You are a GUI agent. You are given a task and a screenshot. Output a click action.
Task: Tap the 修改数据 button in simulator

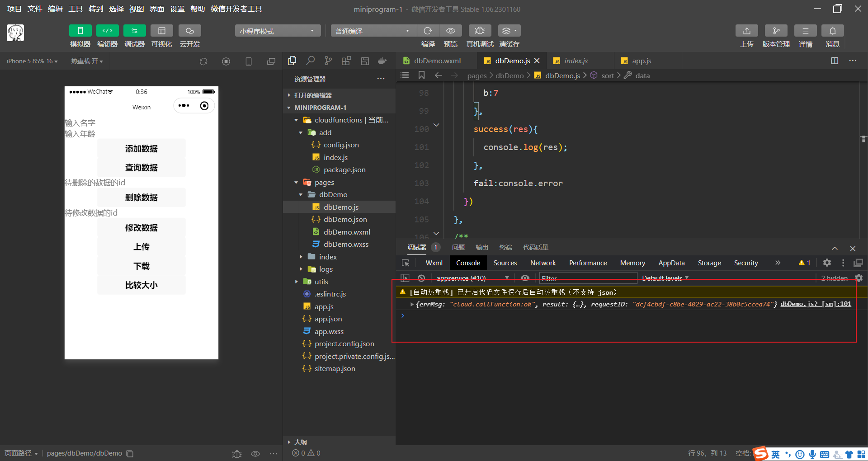[x=142, y=228]
